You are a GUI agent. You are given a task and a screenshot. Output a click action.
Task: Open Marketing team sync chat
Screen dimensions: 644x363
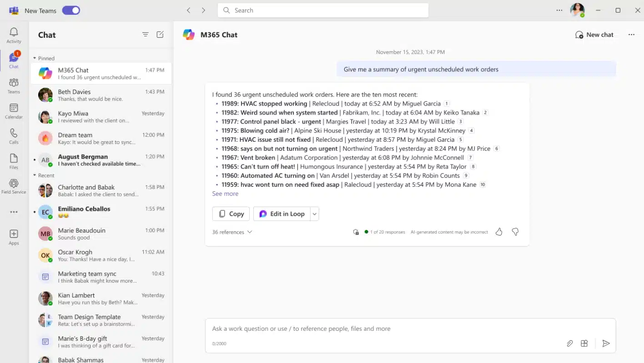[x=101, y=277]
